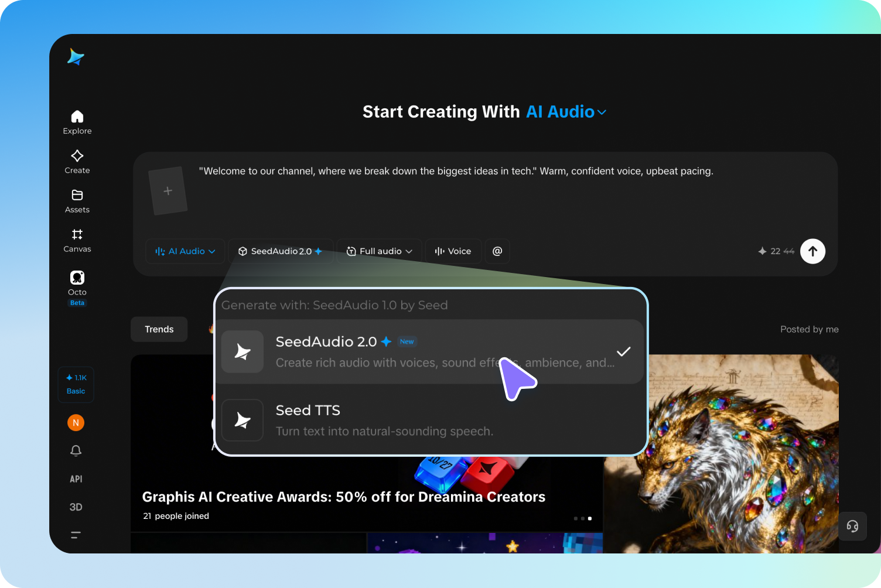The height and width of the screenshot is (588, 881).
Task: Choose the Seed TTS model option
Action: [430, 420]
